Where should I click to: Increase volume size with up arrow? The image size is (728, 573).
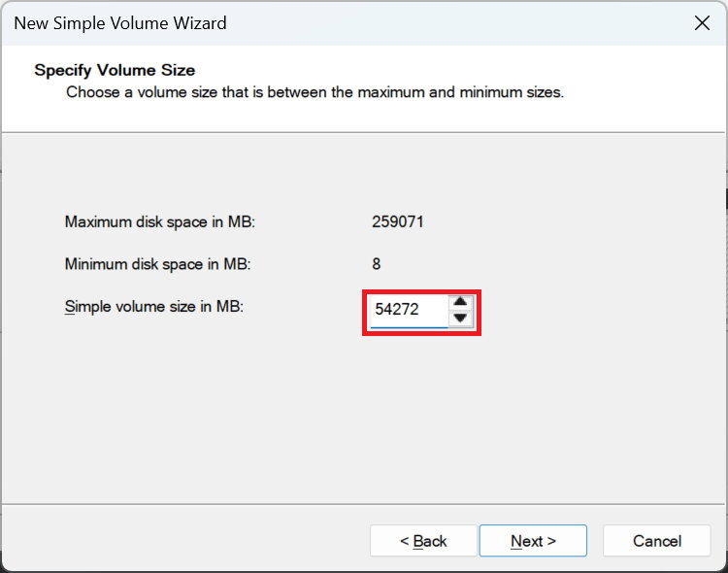coord(460,302)
